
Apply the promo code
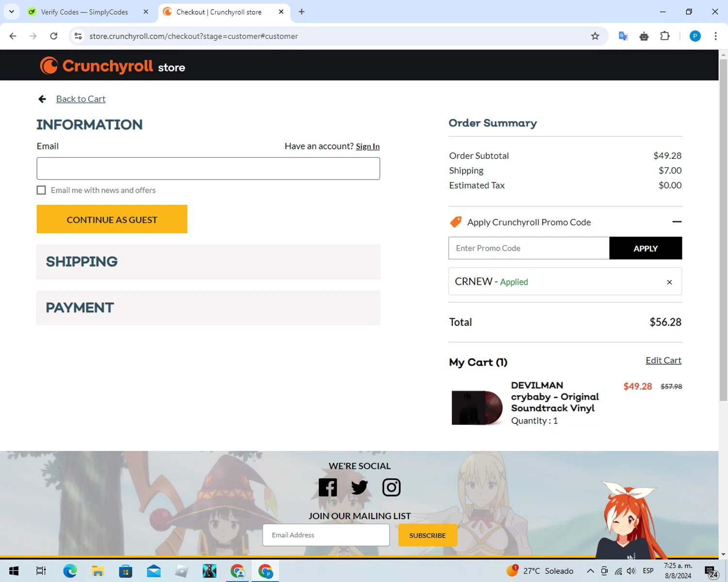pyautogui.click(x=645, y=248)
